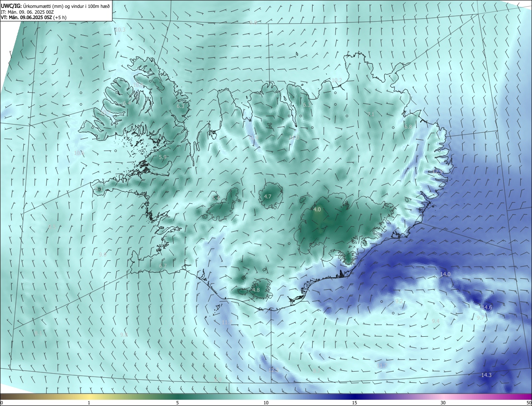Select the 6.8 value label on the map
532x406 pixels.
click(408, 127)
